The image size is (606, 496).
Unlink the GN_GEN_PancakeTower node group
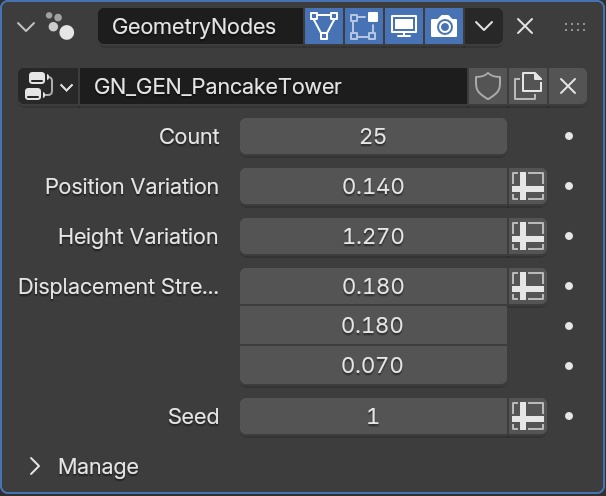pyautogui.click(x=567, y=87)
